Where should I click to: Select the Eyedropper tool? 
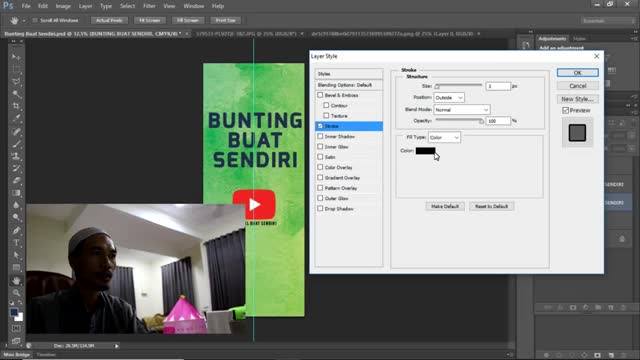[16, 118]
